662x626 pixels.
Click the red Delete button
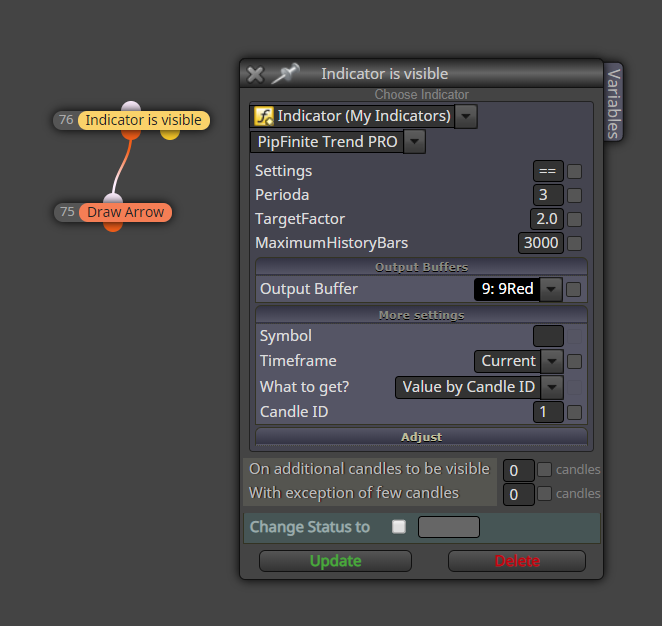click(517, 561)
